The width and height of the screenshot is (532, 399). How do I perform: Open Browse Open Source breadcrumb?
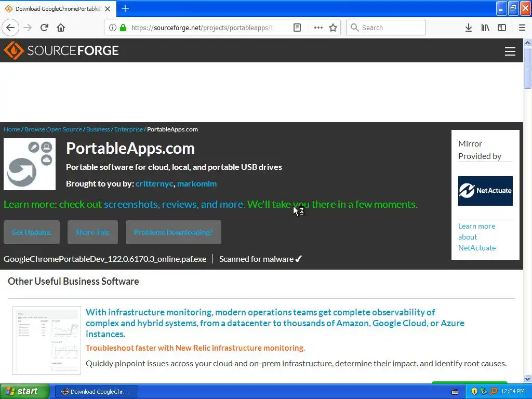[54, 129]
